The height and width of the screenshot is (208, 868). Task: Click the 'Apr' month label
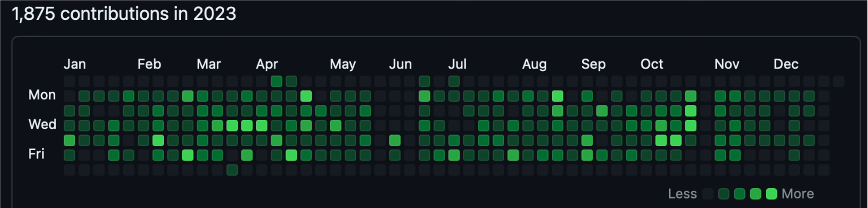pyautogui.click(x=267, y=65)
